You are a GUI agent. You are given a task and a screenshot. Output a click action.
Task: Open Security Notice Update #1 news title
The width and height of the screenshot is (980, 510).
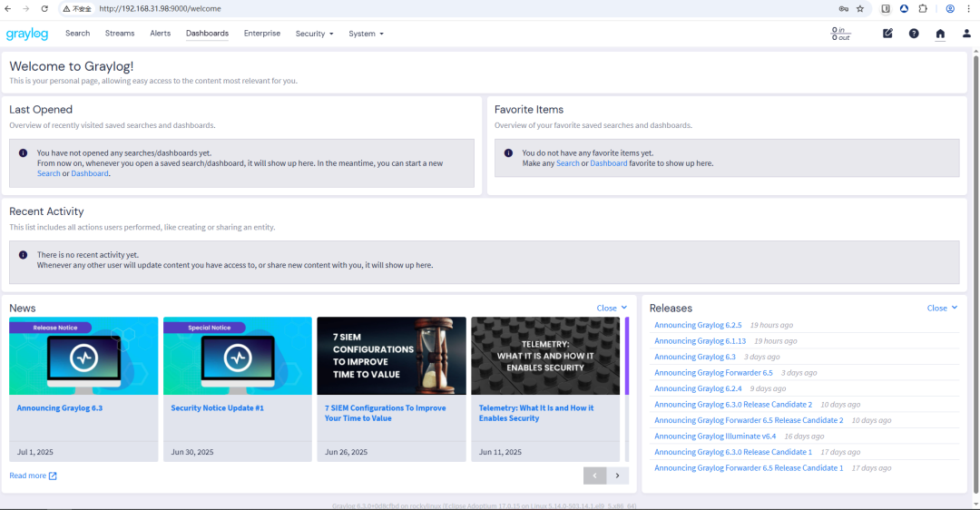point(218,408)
